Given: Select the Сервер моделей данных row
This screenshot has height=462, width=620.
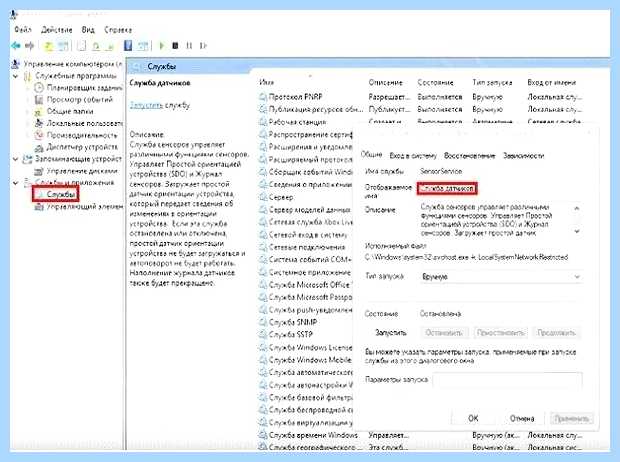Looking at the screenshot, I should (305, 210).
